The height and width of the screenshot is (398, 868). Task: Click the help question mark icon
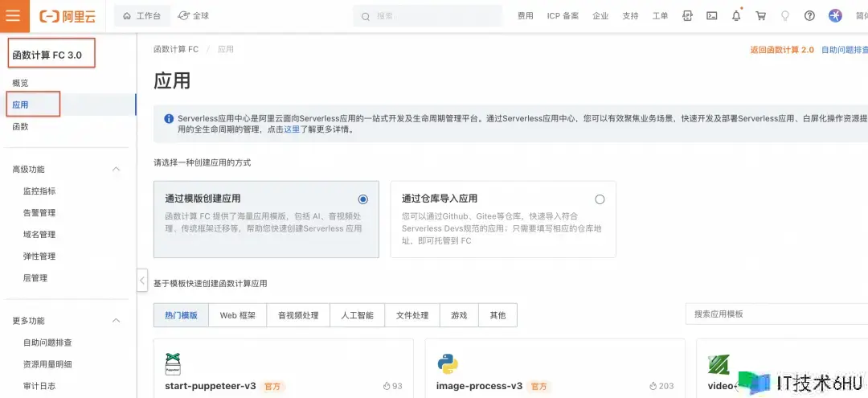pos(809,16)
